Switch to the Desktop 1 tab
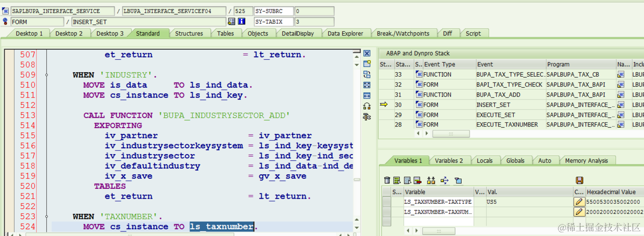The width and height of the screenshot is (644, 236). pyautogui.click(x=29, y=33)
